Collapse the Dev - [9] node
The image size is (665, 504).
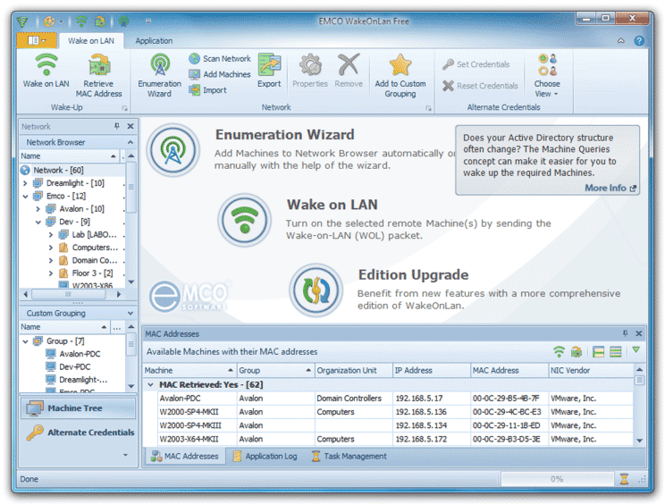38,221
